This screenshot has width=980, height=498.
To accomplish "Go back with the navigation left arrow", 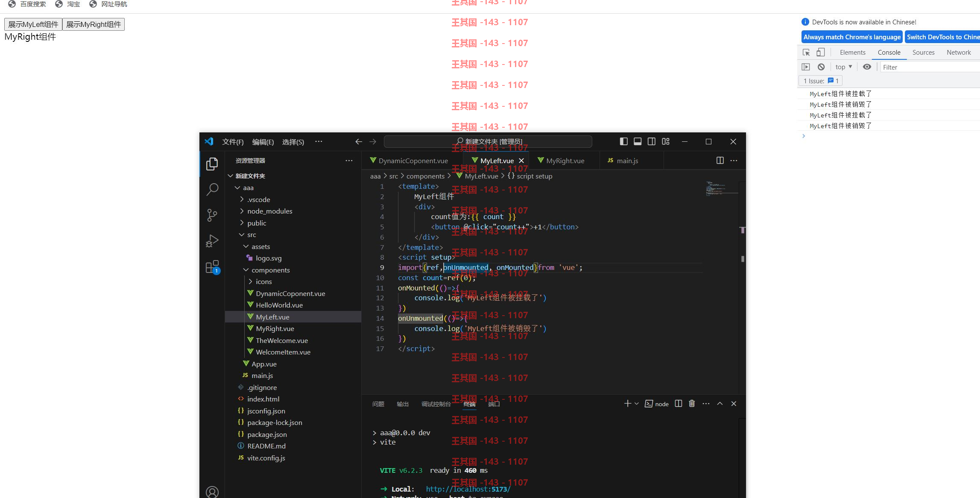I will coord(359,142).
